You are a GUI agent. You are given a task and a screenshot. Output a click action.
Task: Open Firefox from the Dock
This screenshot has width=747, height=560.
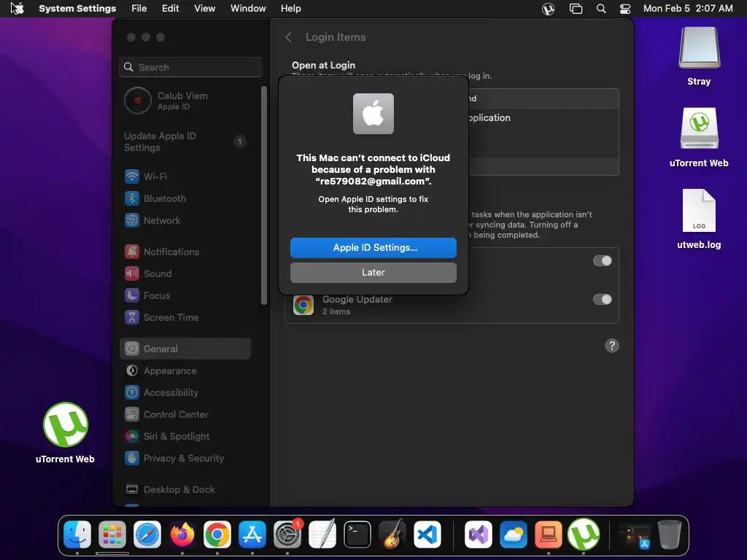182,534
